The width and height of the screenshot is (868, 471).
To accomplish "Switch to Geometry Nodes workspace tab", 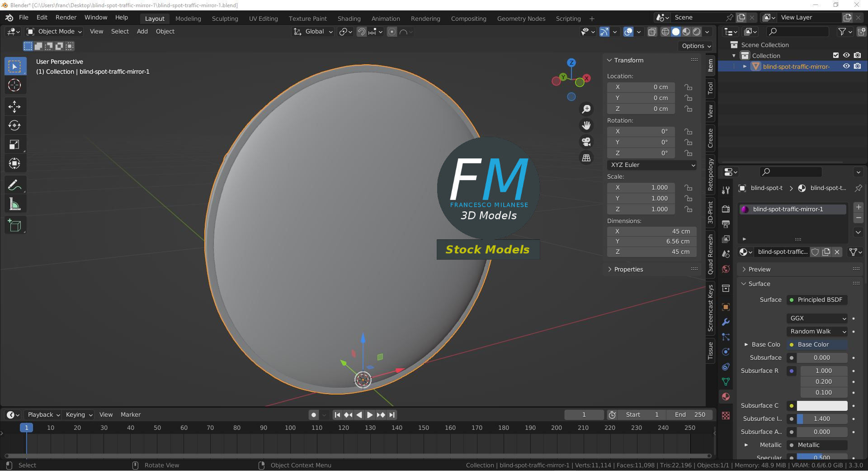I will (521, 19).
